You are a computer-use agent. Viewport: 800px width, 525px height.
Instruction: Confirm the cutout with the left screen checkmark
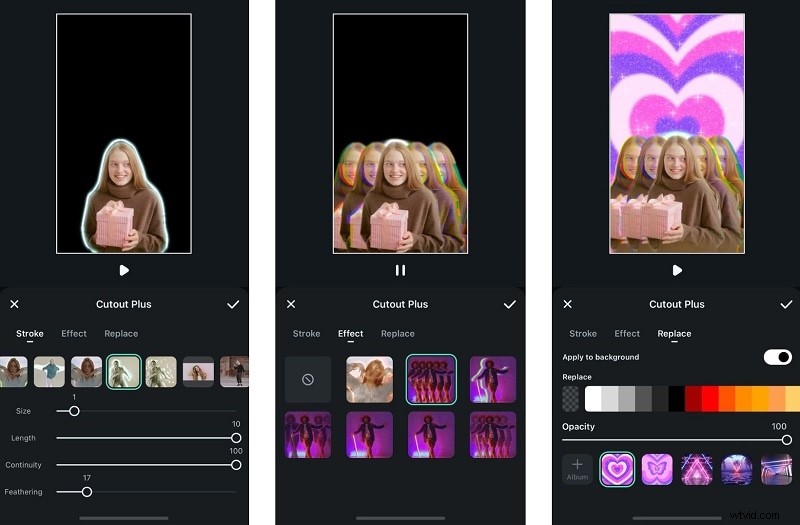(x=233, y=304)
